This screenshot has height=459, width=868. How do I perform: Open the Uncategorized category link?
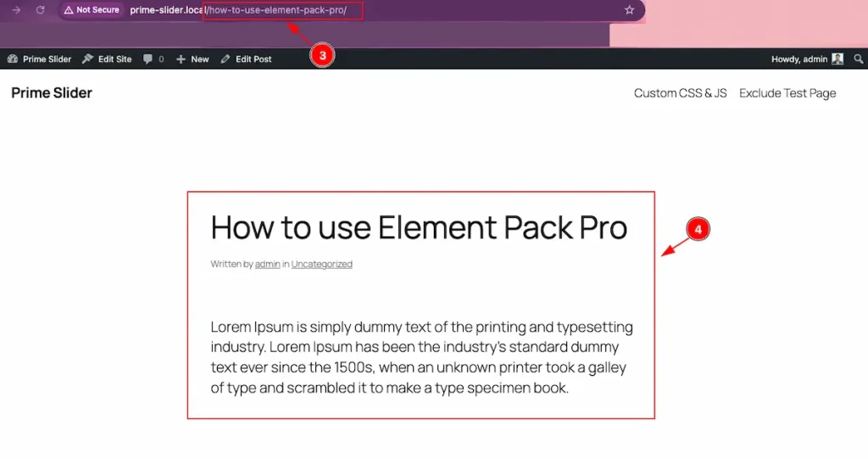321,264
